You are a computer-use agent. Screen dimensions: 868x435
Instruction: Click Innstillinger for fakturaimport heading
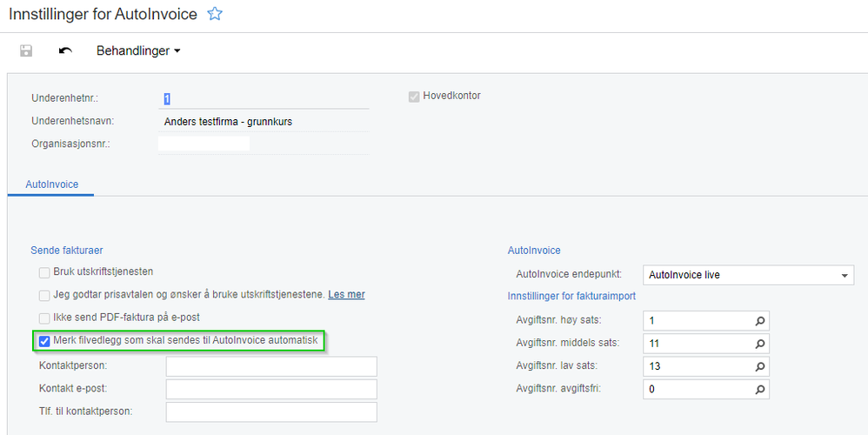click(x=571, y=296)
